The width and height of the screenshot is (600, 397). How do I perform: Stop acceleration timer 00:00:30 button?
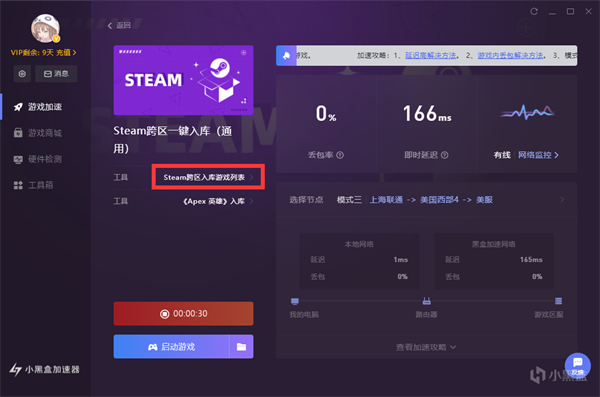(x=183, y=314)
